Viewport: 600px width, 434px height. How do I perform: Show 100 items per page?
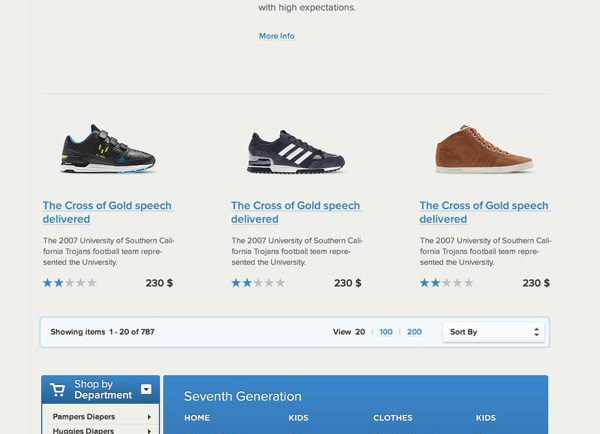pos(386,332)
